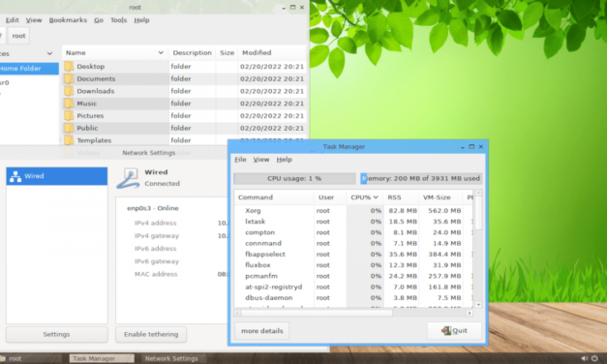Sort processes by the CPU% column header
The image size is (607, 364).
point(364,197)
